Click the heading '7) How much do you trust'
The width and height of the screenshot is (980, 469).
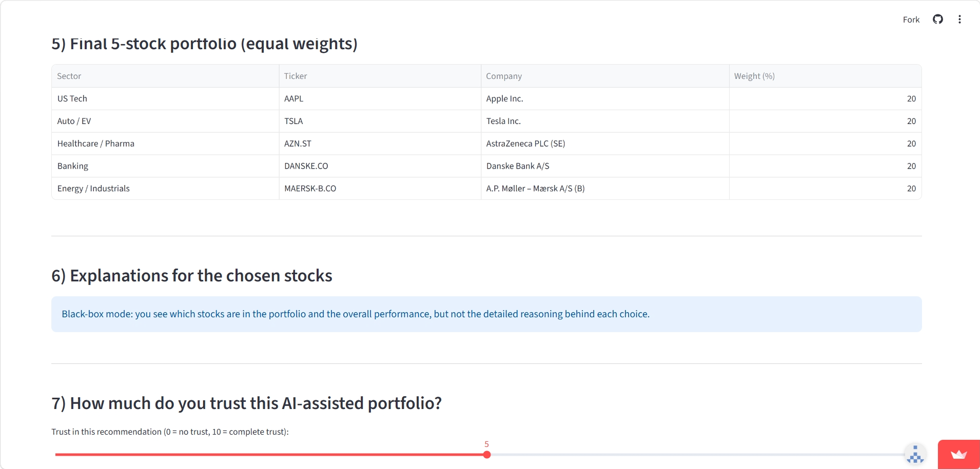coord(246,403)
